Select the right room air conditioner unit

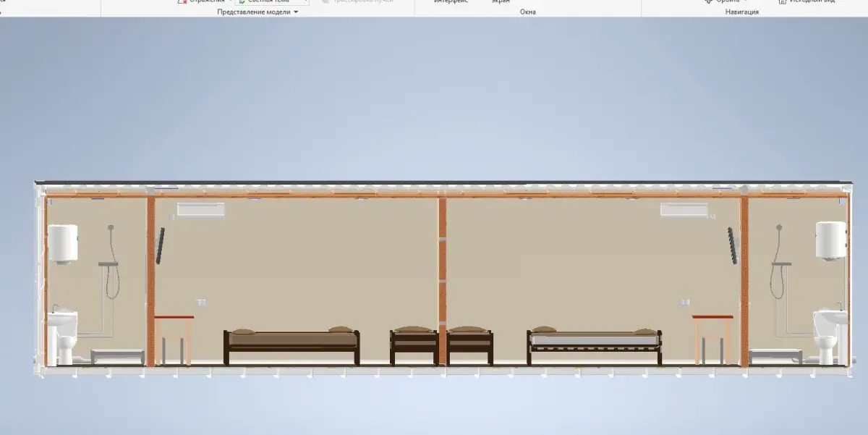(x=684, y=210)
